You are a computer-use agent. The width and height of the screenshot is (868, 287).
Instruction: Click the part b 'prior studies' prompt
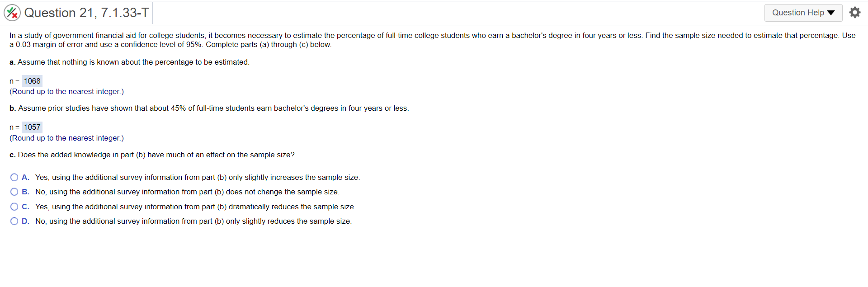(x=209, y=108)
